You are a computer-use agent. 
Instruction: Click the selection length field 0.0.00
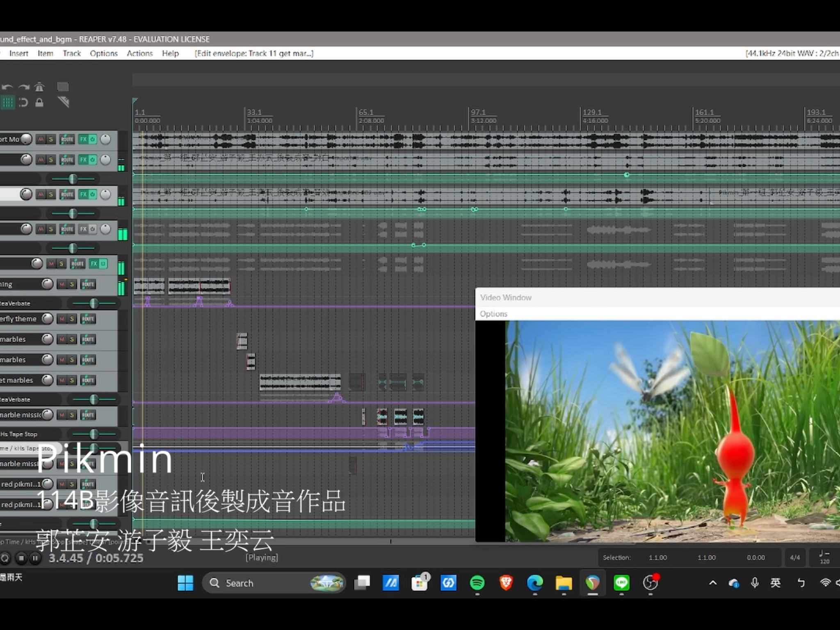[756, 558]
